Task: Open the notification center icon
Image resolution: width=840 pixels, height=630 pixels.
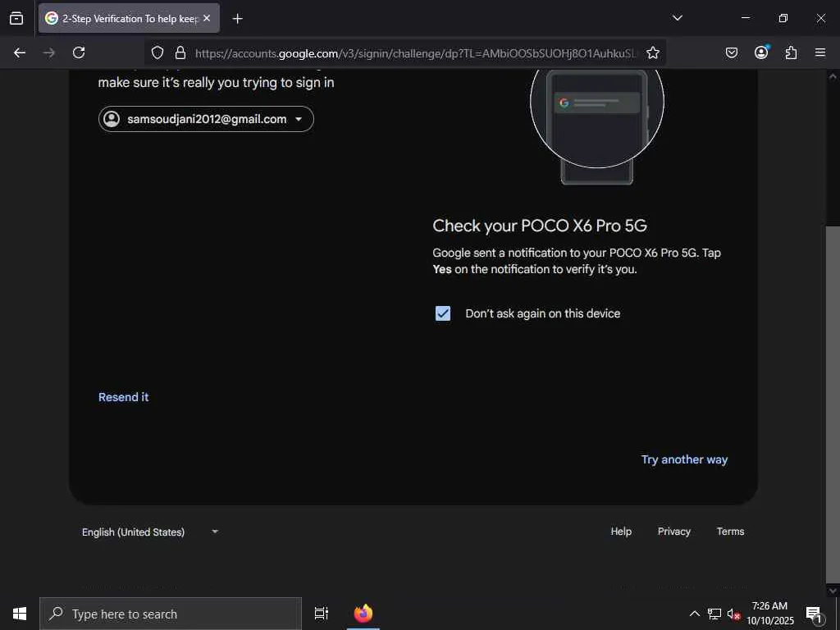Action: tap(814, 614)
